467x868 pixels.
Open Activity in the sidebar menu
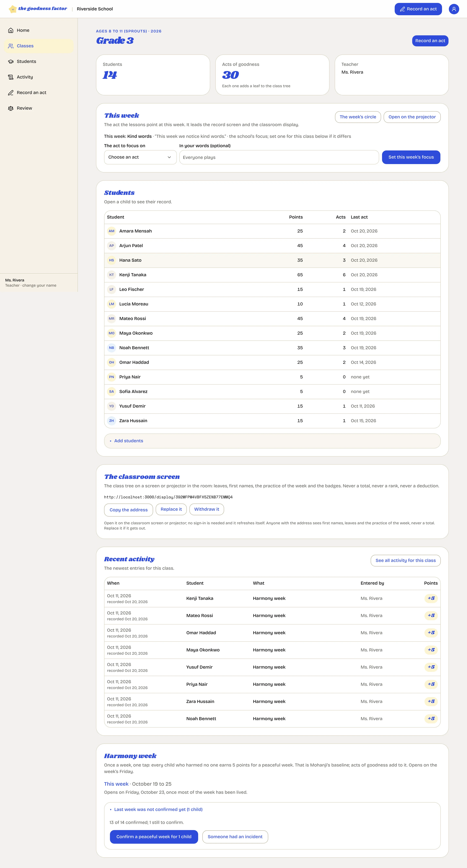pyautogui.click(x=39, y=77)
